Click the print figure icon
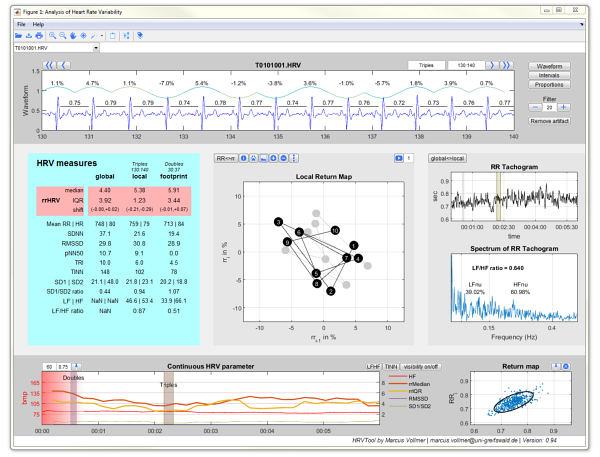Screen dimensions: 600x457 41,35
